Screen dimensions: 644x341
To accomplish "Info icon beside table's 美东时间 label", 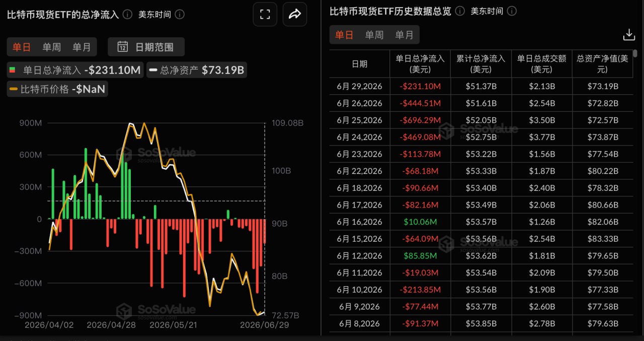I will (512, 11).
